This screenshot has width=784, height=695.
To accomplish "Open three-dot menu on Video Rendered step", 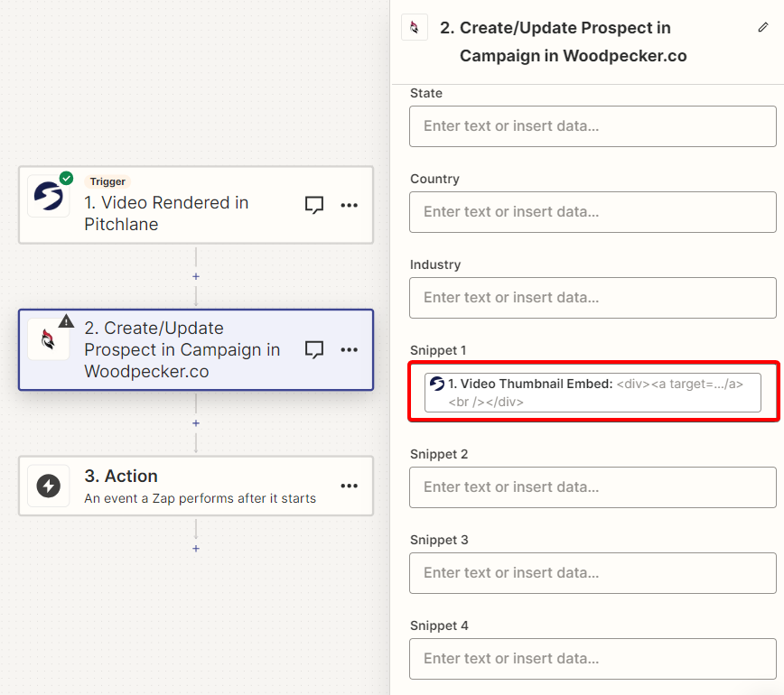I will [349, 206].
